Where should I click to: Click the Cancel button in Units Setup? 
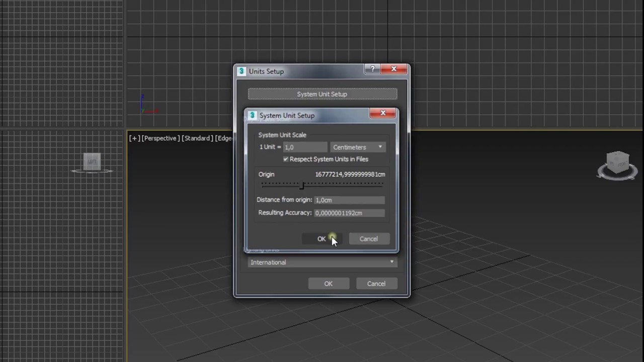376,284
